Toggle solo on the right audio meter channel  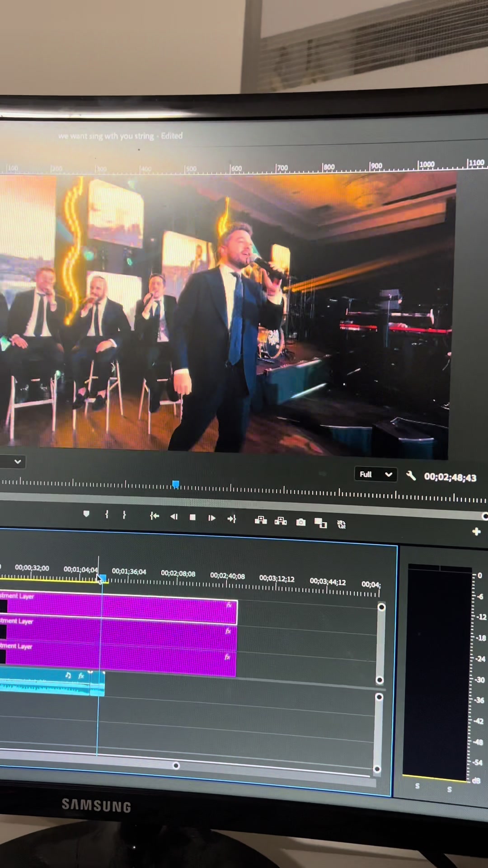click(449, 789)
